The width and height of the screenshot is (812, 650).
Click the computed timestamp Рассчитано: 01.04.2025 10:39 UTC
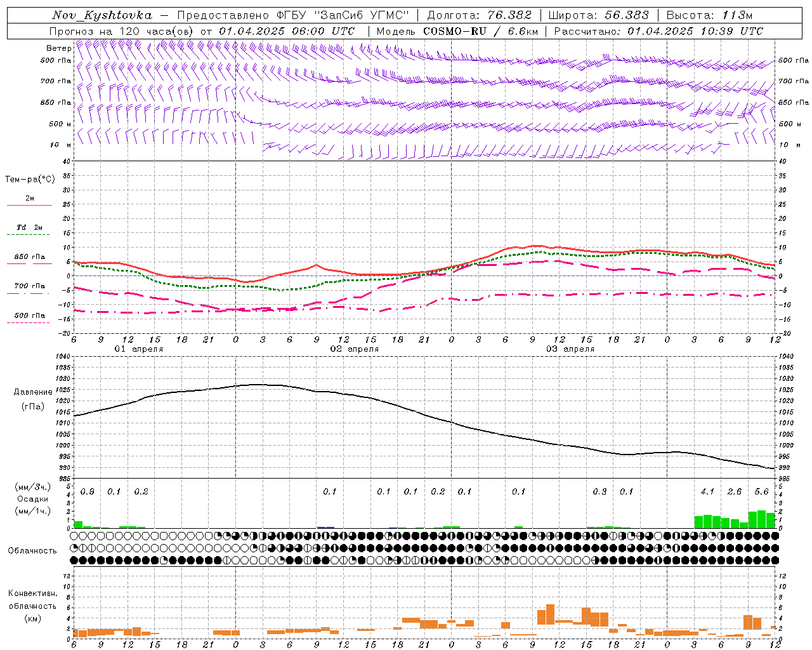pyautogui.click(x=658, y=31)
